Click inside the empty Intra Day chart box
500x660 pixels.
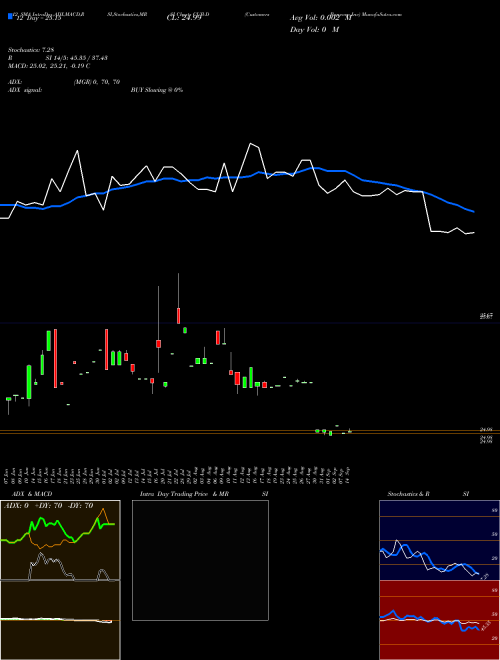(x=200, y=560)
